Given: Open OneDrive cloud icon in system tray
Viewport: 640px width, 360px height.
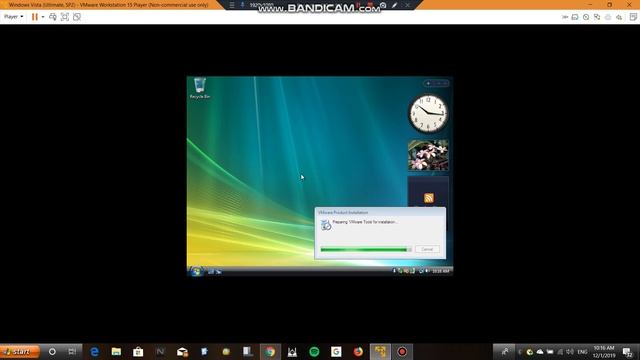Looking at the screenshot, I should point(540,351).
